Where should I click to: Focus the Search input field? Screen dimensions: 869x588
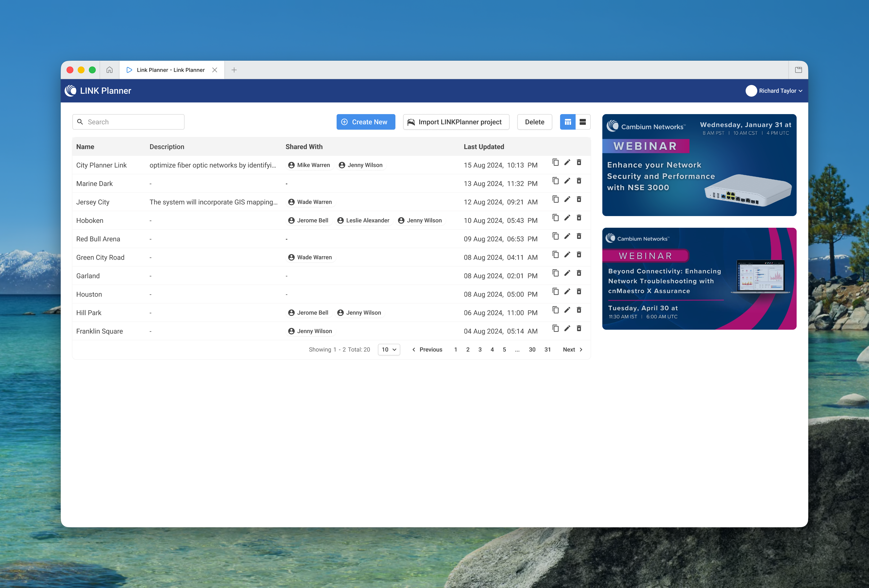[128, 122]
